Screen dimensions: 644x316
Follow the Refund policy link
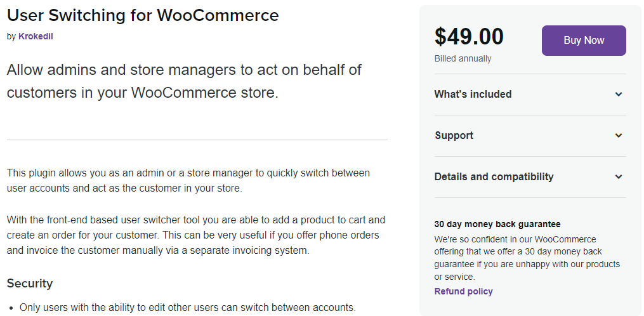tap(463, 292)
